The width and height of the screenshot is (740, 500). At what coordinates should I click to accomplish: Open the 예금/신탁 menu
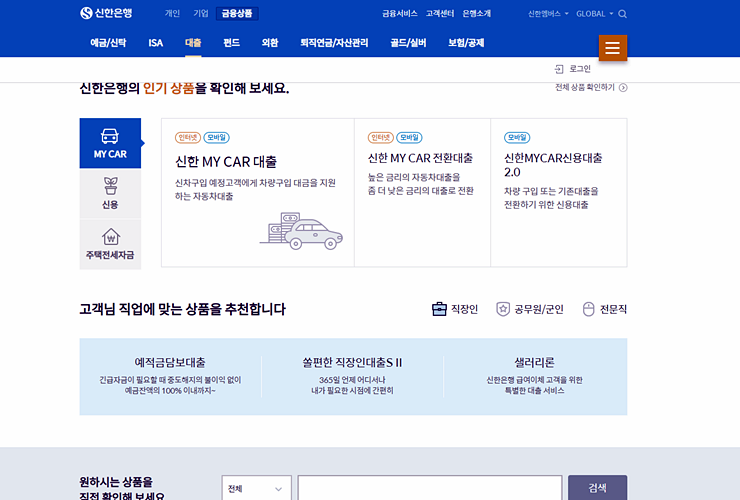click(108, 43)
